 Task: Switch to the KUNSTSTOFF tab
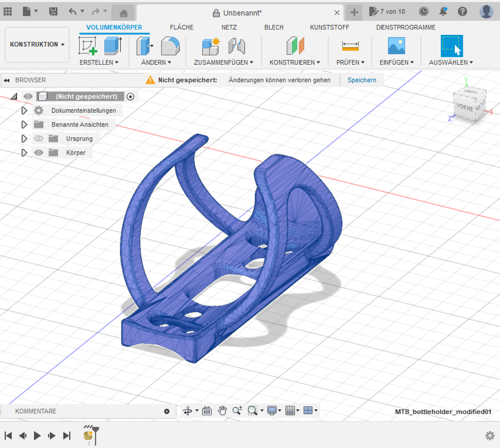[x=329, y=27]
